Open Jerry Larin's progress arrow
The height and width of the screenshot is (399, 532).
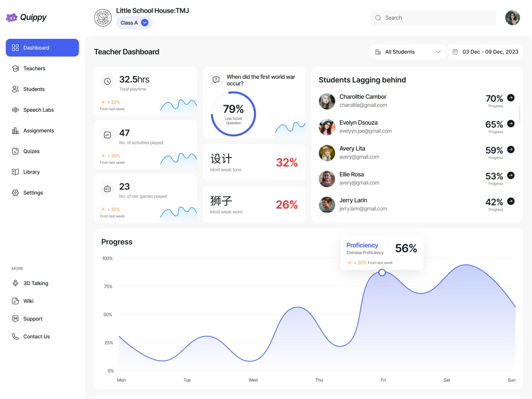coord(511,201)
